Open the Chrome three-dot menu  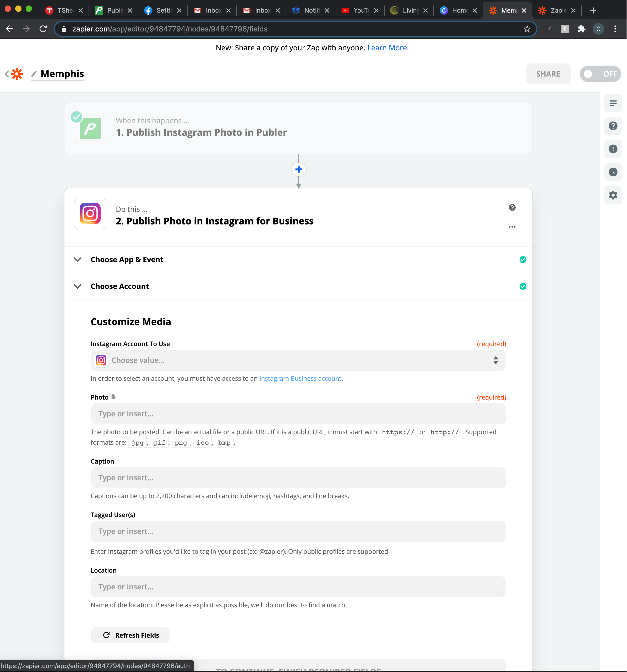pos(615,29)
